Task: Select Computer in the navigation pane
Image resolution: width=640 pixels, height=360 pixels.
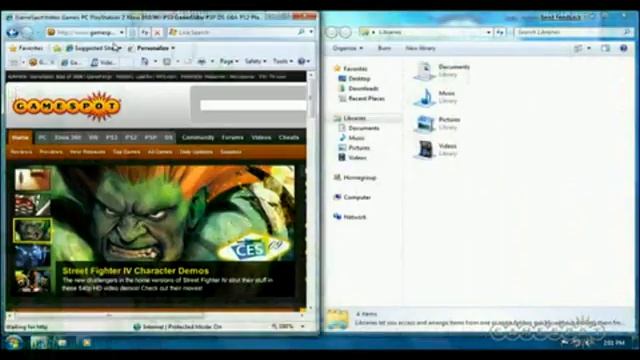Action: [x=352, y=197]
